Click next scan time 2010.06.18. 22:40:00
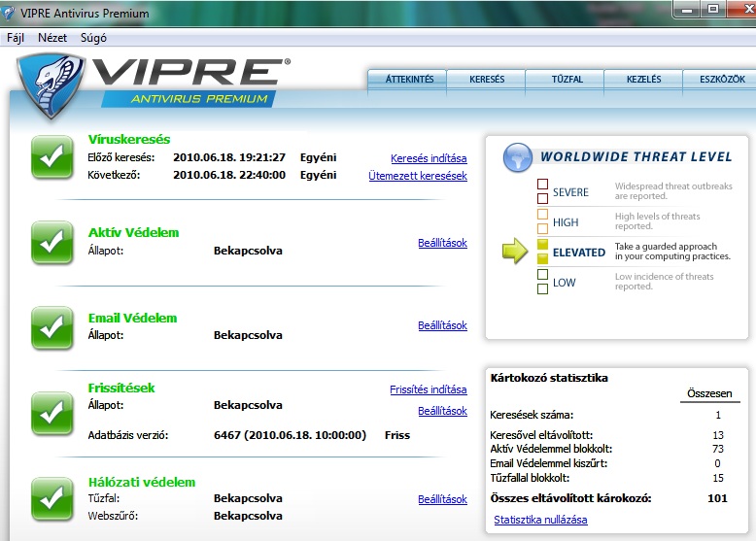 click(229, 175)
